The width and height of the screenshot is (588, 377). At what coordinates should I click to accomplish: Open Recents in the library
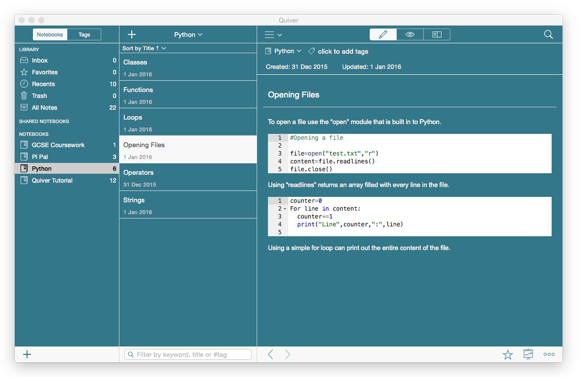(x=67, y=84)
